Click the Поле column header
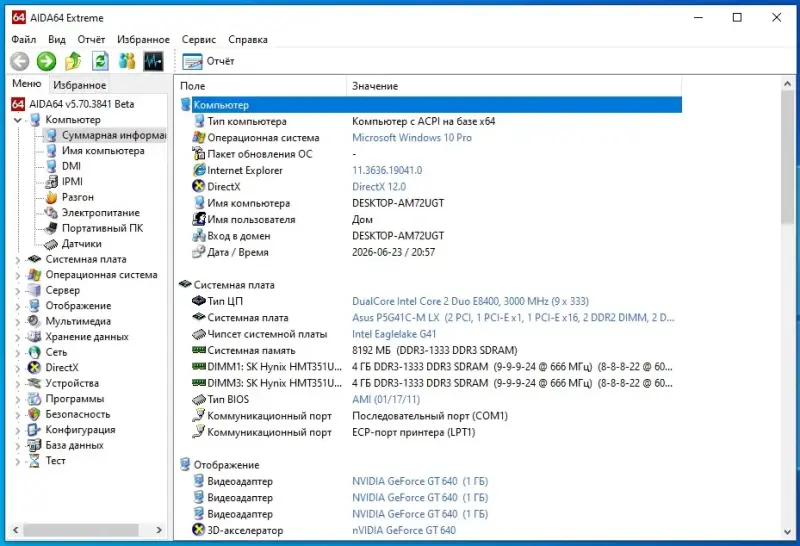This screenshot has width=800, height=546. [261, 86]
